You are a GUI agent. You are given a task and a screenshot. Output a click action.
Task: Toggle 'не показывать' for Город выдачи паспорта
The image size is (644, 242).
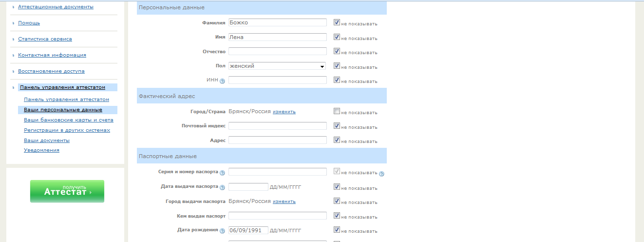(x=337, y=201)
